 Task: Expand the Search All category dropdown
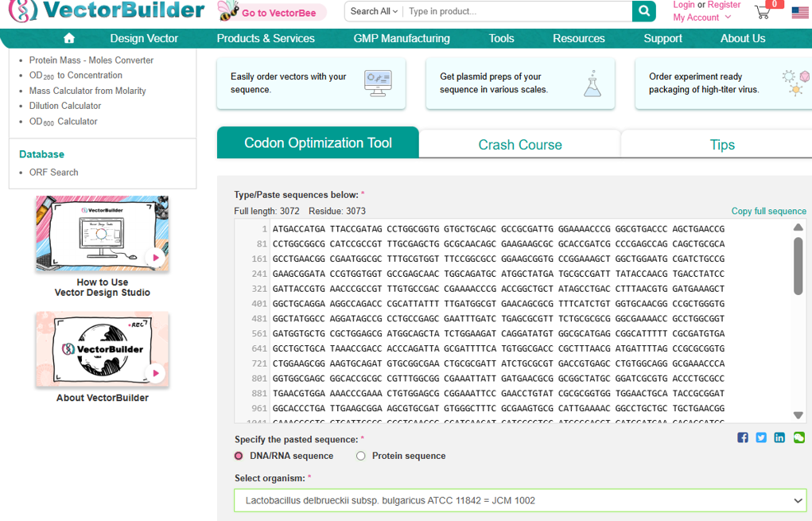374,11
